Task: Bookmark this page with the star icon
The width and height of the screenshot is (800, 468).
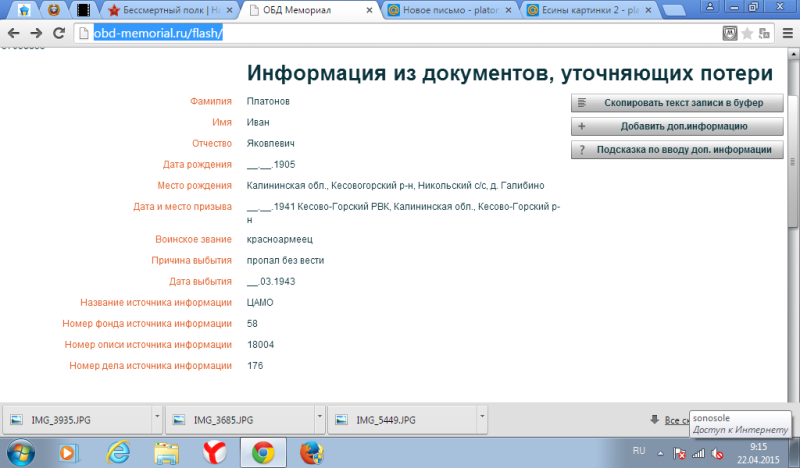Action: click(x=747, y=33)
